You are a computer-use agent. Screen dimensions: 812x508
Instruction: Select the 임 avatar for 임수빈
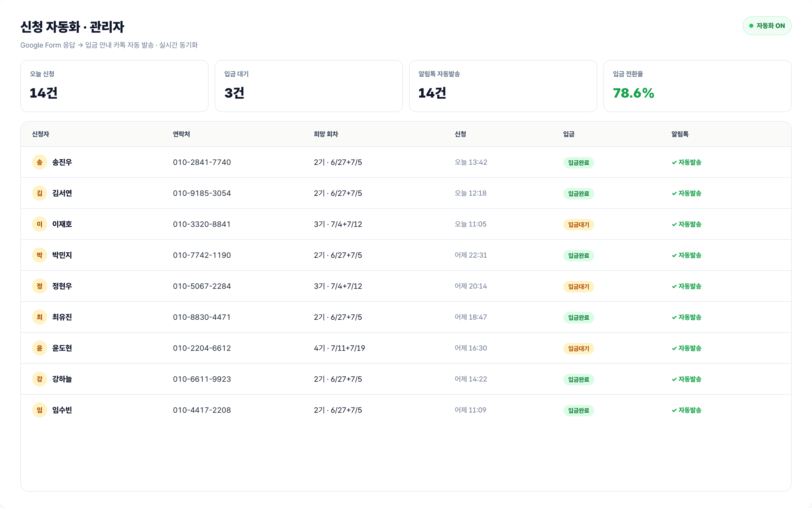click(40, 410)
